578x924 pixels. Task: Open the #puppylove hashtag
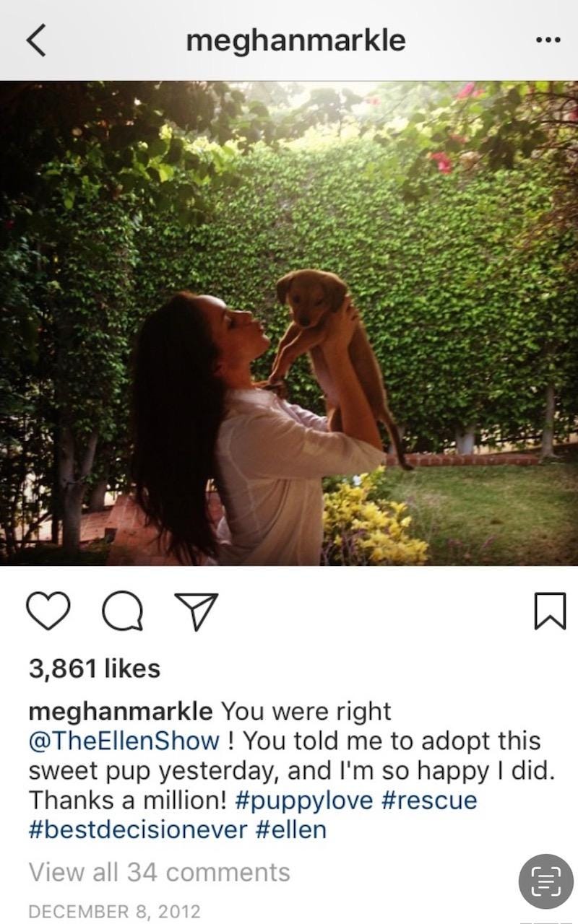point(303,801)
